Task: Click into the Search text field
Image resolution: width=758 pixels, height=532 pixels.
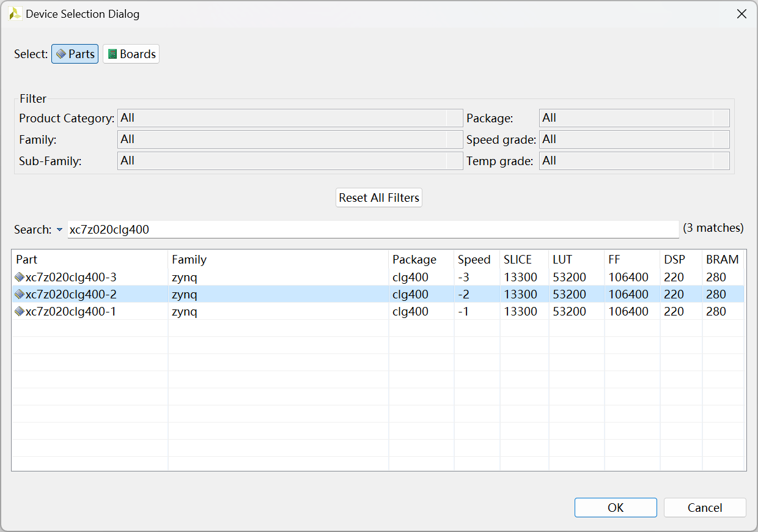Action: click(x=373, y=229)
